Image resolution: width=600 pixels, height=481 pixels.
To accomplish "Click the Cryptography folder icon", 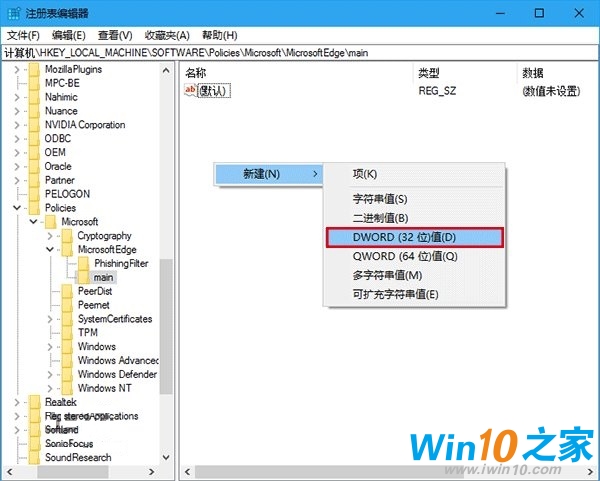I will [67, 236].
